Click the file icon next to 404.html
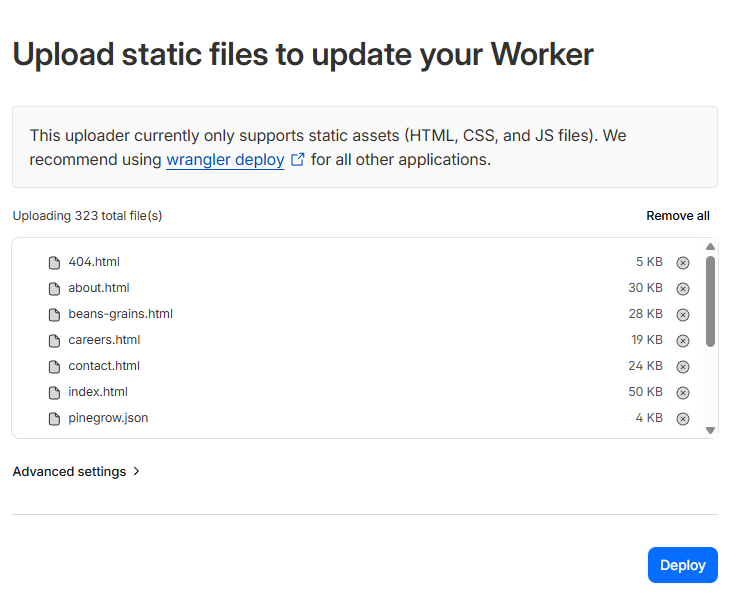 (x=55, y=263)
